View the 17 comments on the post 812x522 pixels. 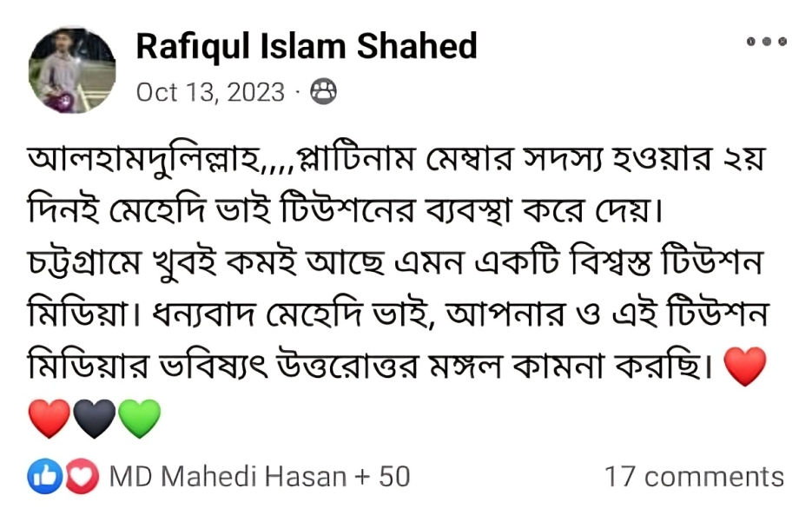pos(694,477)
